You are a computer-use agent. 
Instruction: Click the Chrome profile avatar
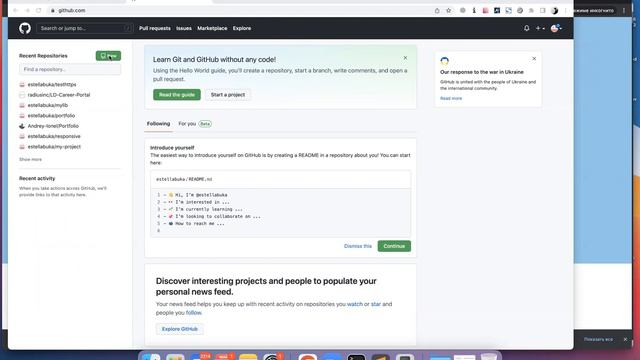pyautogui.click(x=554, y=11)
